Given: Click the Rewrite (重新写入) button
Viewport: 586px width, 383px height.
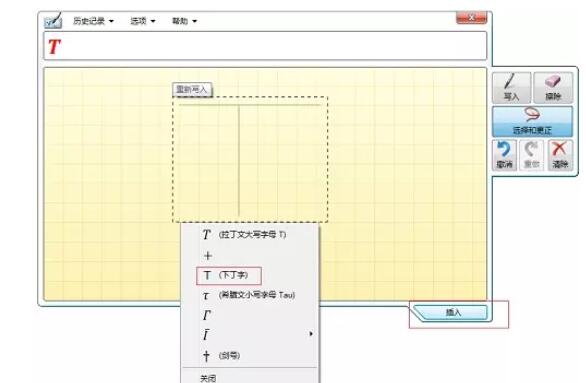Looking at the screenshot, I should 192,90.
